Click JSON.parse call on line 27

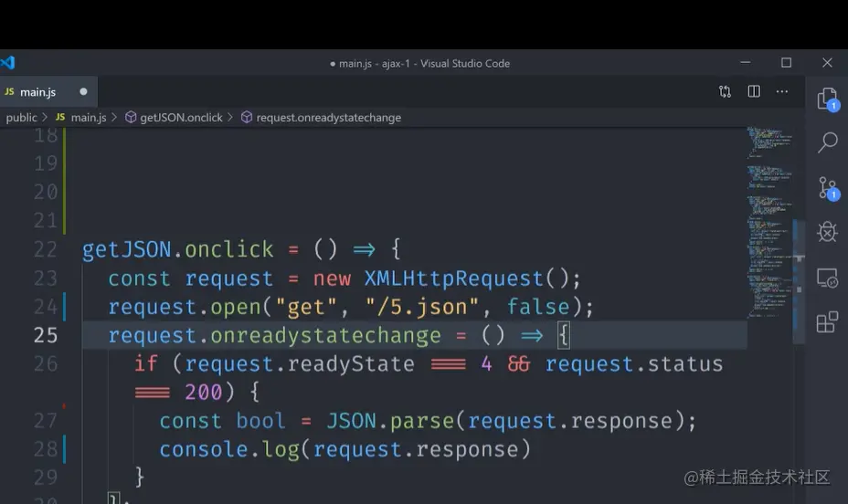point(390,421)
